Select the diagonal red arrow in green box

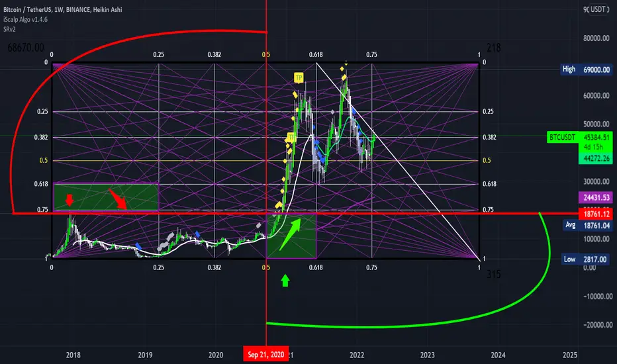coord(118,199)
